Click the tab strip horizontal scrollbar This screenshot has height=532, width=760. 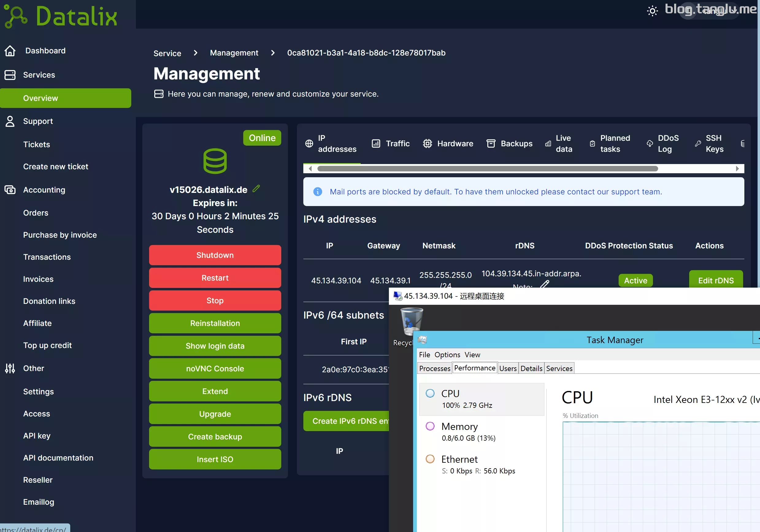click(x=487, y=169)
